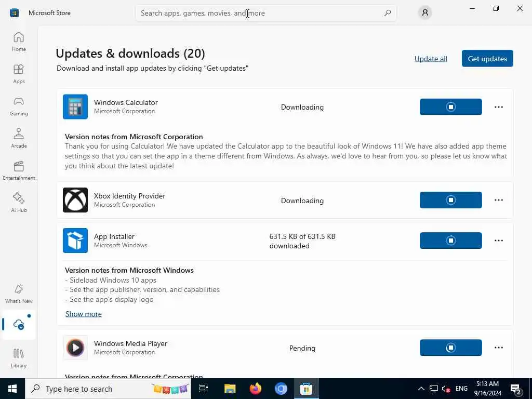
Task: Open AI Hub in sidebar
Action: pos(19,203)
